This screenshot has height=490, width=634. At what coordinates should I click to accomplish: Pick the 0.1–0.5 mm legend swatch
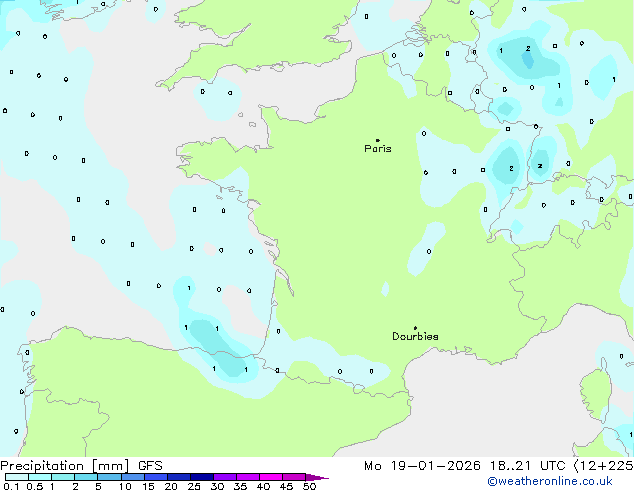tap(17, 477)
